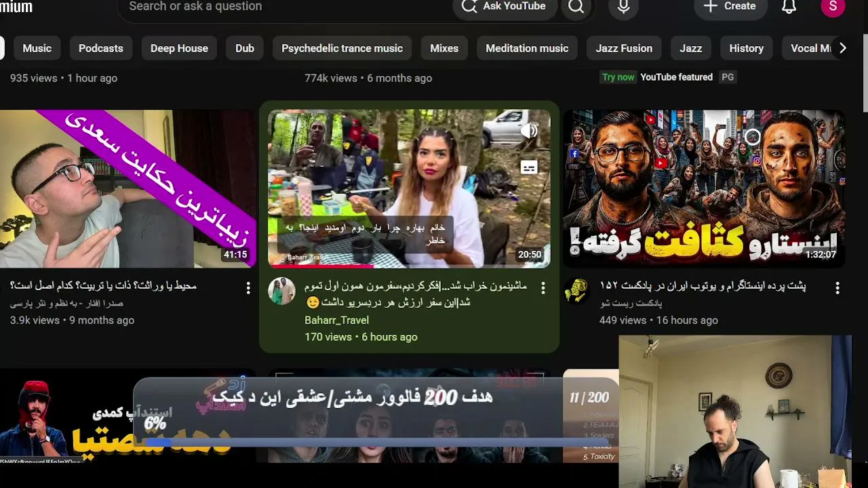
Task: Click the 20:50 duration badge
Action: [x=530, y=255]
